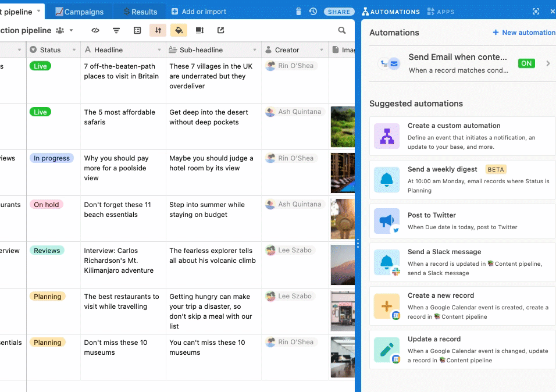The width and height of the screenshot is (556, 392).
Task: Toggle the Send Email automation ON switch
Action: coord(526,63)
